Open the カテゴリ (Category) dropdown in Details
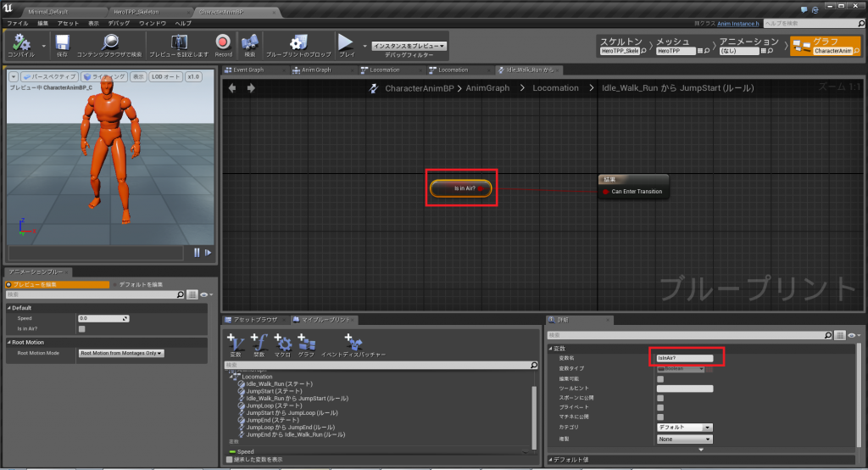 click(684, 428)
